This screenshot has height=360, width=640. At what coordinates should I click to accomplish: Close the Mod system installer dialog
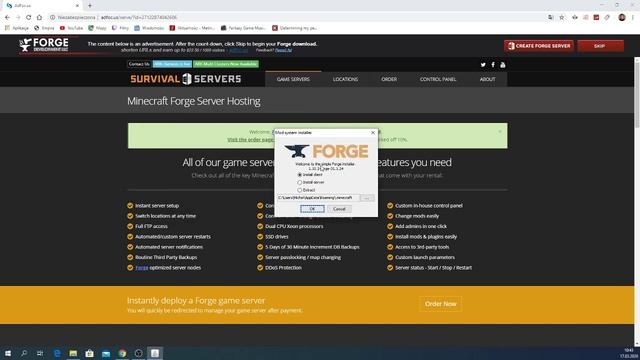(373, 133)
